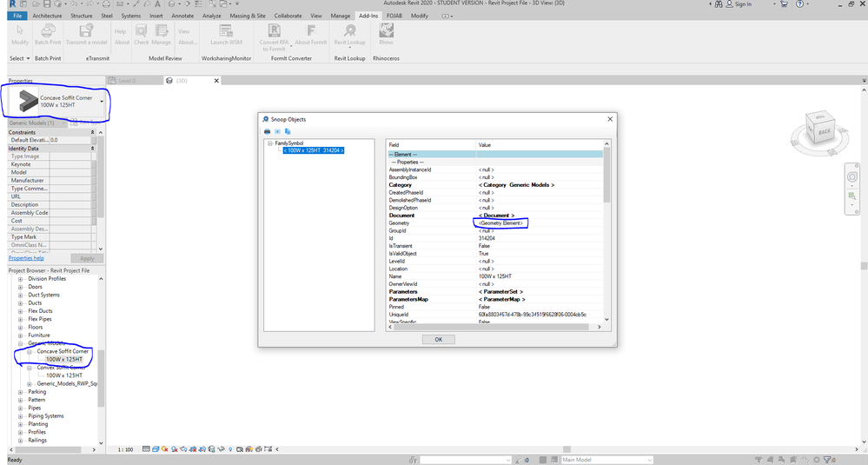This screenshot has height=465, width=868.
Task: Click the Concave Soffit Corner type preview thumbnail
Action: pyautogui.click(x=24, y=101)
